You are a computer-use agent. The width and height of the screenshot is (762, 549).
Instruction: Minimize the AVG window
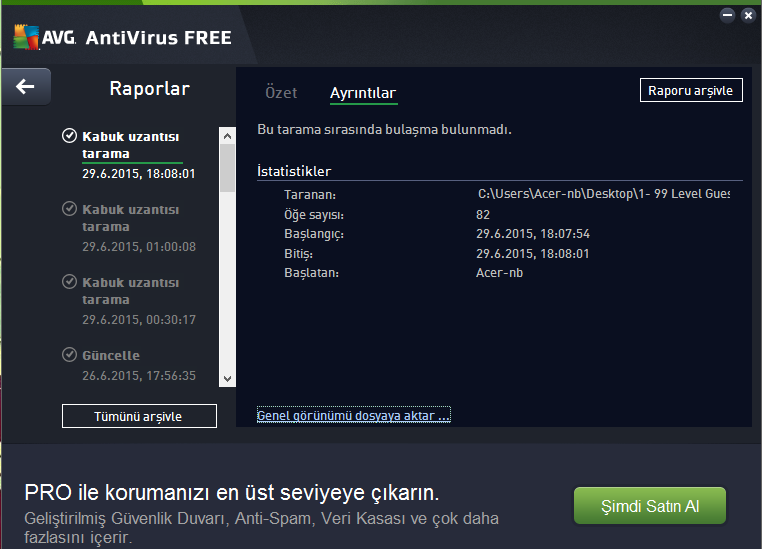[x=727, y=16]
